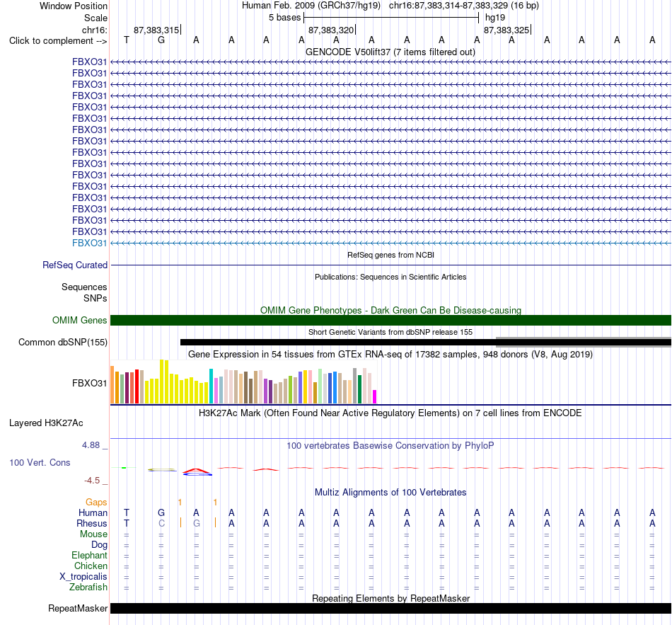Click the cyan bar in GTEx chart

click(x=212, y=386)
